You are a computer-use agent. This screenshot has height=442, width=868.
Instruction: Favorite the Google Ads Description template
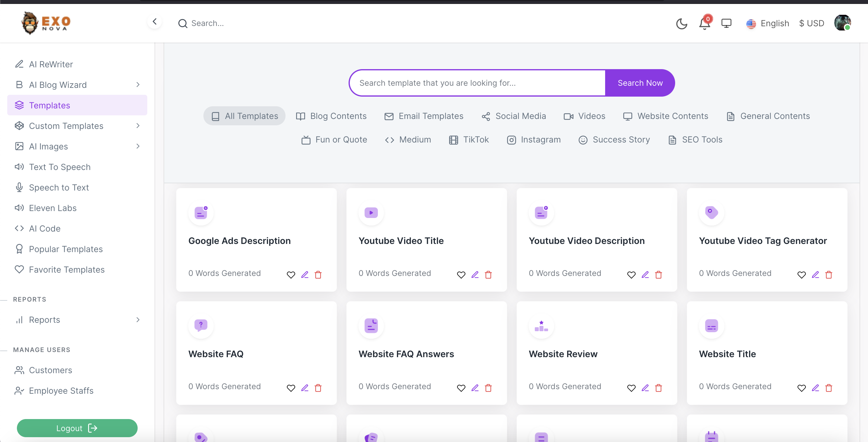coord(291,275)
